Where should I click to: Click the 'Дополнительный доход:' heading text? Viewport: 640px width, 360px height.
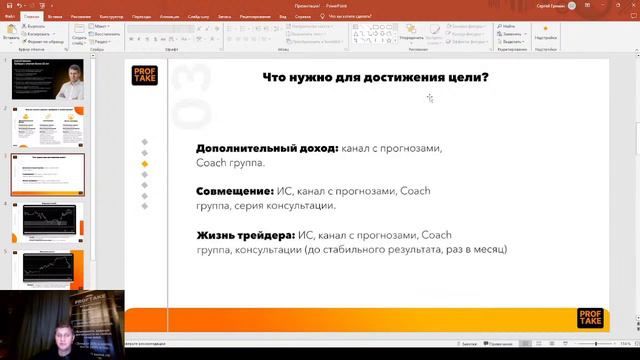click(x=267, y=148)
